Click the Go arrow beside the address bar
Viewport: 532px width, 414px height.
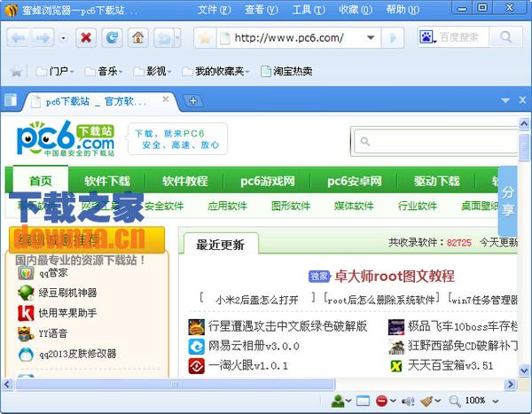click(393, 37)
